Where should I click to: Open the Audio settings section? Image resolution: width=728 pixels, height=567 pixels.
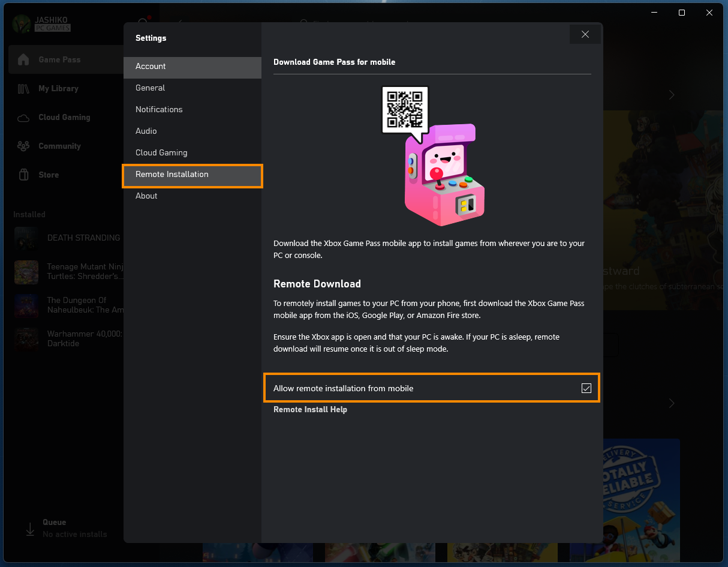(192, 131)
